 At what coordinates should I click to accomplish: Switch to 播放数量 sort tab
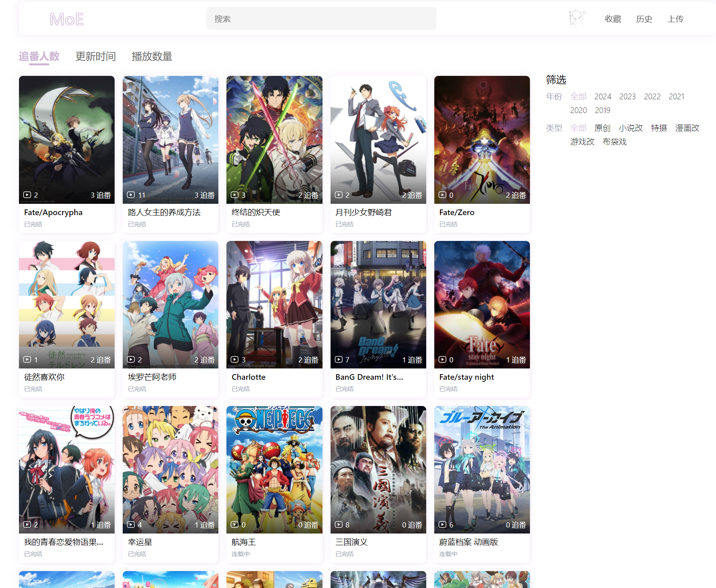(152, 56)
